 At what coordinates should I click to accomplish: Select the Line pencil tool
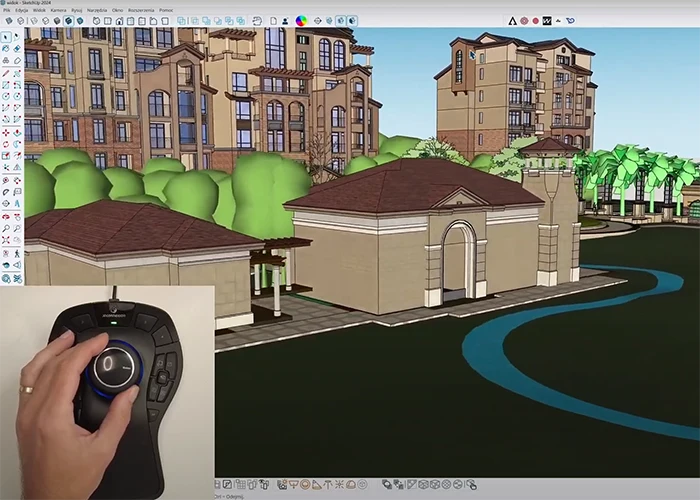pyautogui.click(x=6, y=73)
